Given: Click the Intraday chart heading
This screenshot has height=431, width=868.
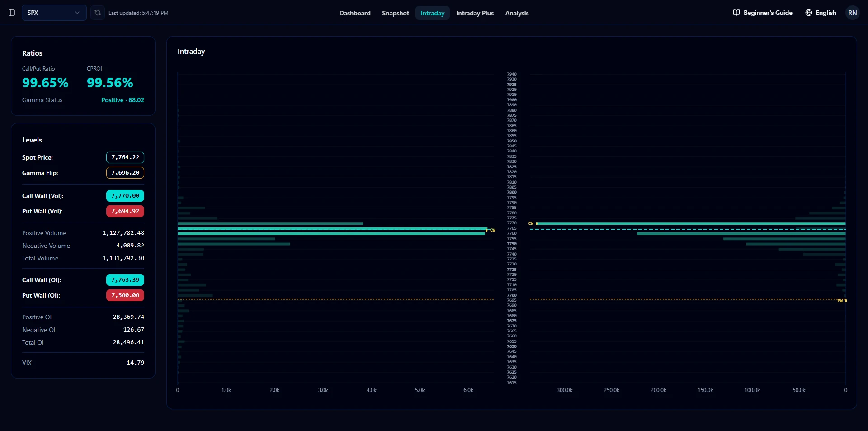Looking at the screenshot, I should tap(191, 52).
